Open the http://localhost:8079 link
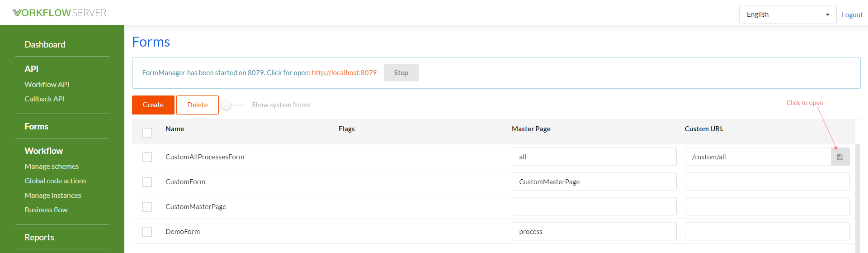Image resolution: width=868 pixels, height=253 pixels. 344,72
